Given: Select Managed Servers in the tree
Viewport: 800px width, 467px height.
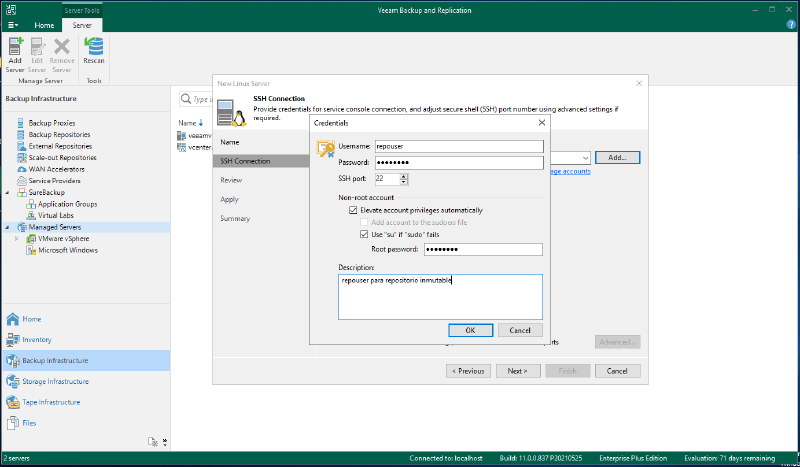Looking at the screenshot, I should (x=55, y=227).
